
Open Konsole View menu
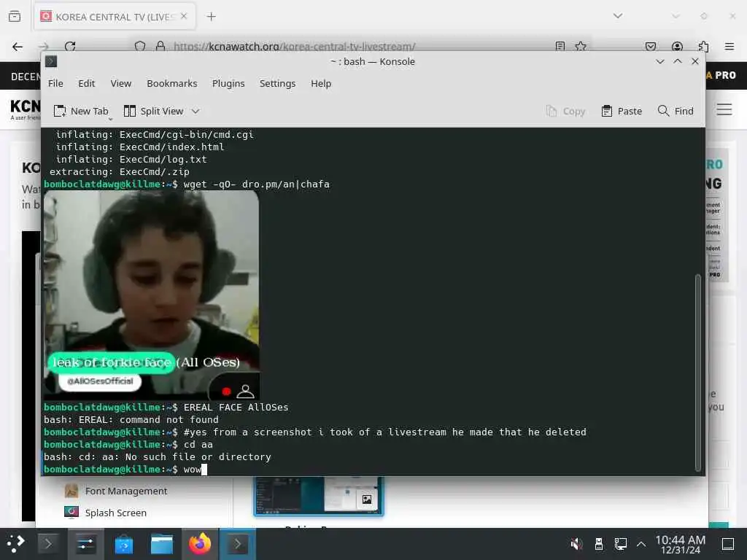[121, 83]
